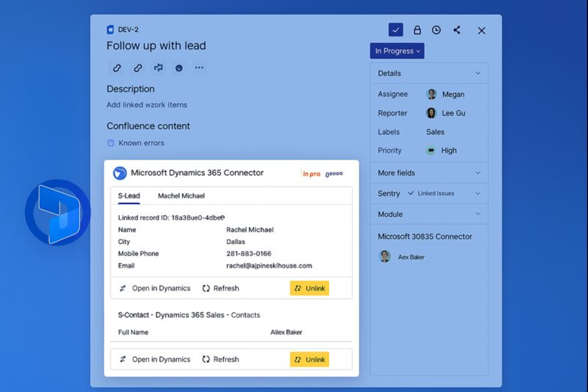Image resolution: width=588 pixels, height=392 pixels.
Task: Select the S-Lead tab
Action: [128, 196]
